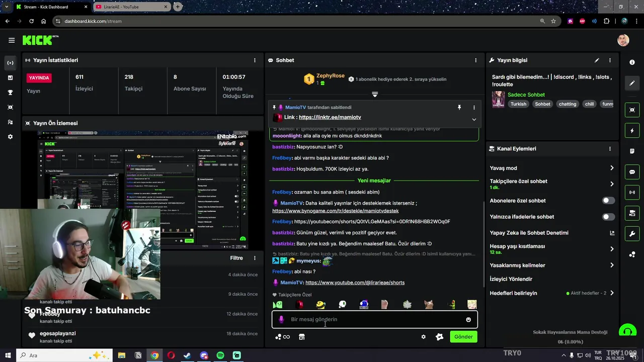Open the three-dot menu next to Filtre
The width and height of the screenshot is (644, 362).
coord(255,258)
